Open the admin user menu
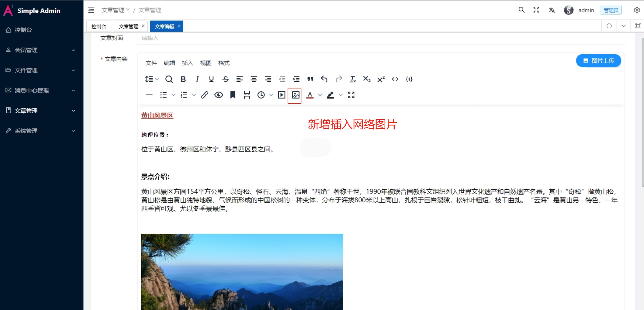 (579, 10)
